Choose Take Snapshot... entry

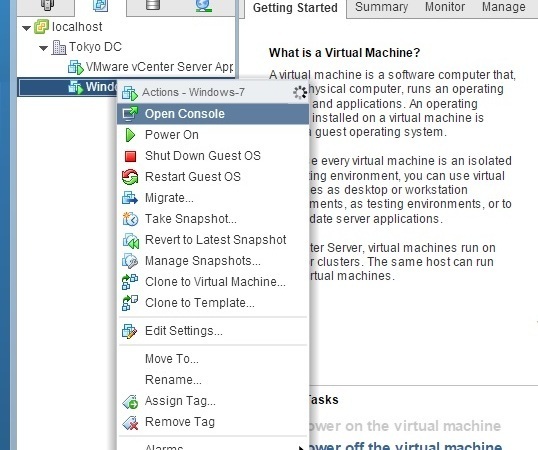pos(213,219)
